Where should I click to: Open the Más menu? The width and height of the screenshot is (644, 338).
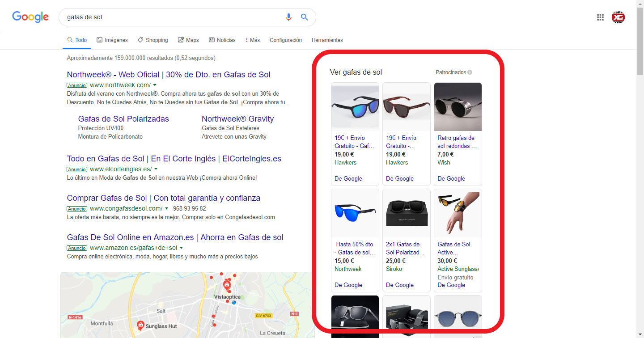pyautogui.click(x=253, y=40)
